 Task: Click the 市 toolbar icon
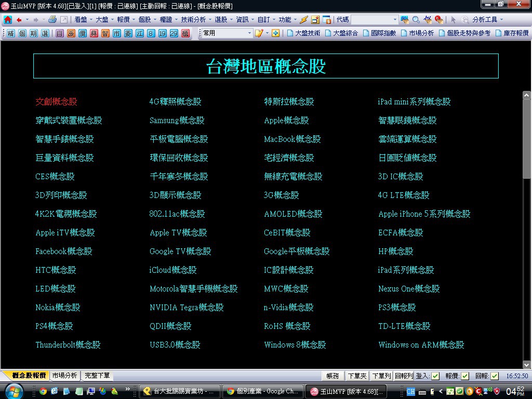pos(117,33)
